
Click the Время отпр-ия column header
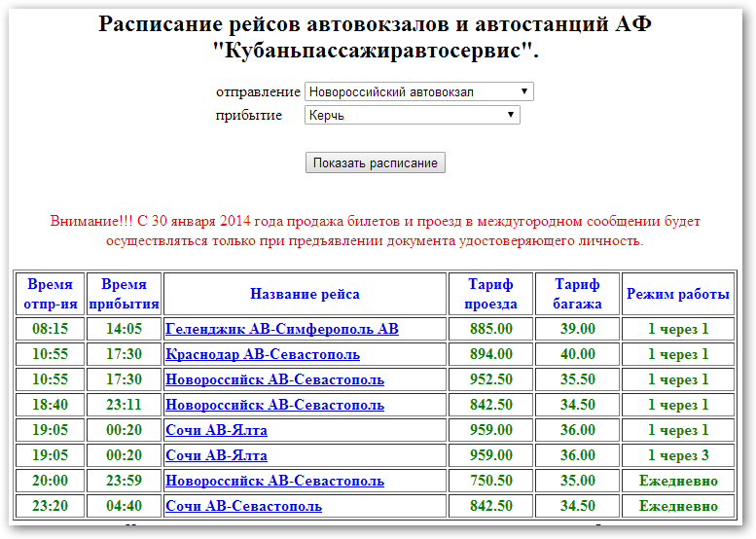pos(51,294)
